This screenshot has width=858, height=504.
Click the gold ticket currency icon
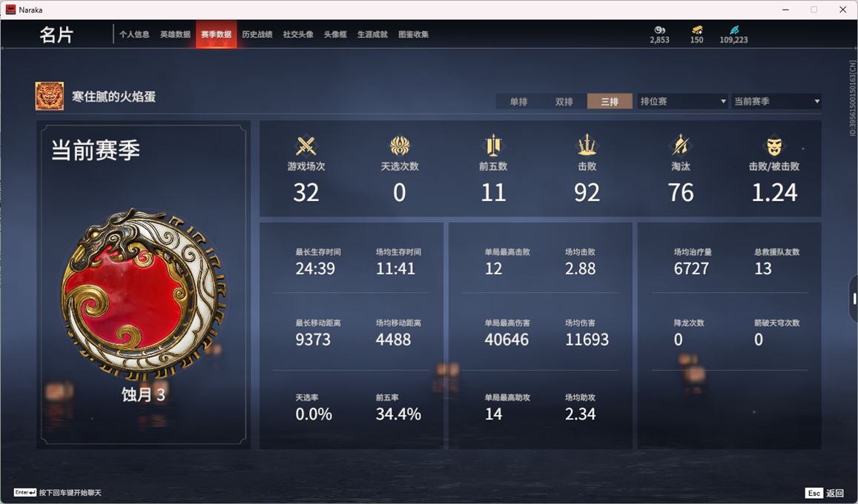coord(696,30)
